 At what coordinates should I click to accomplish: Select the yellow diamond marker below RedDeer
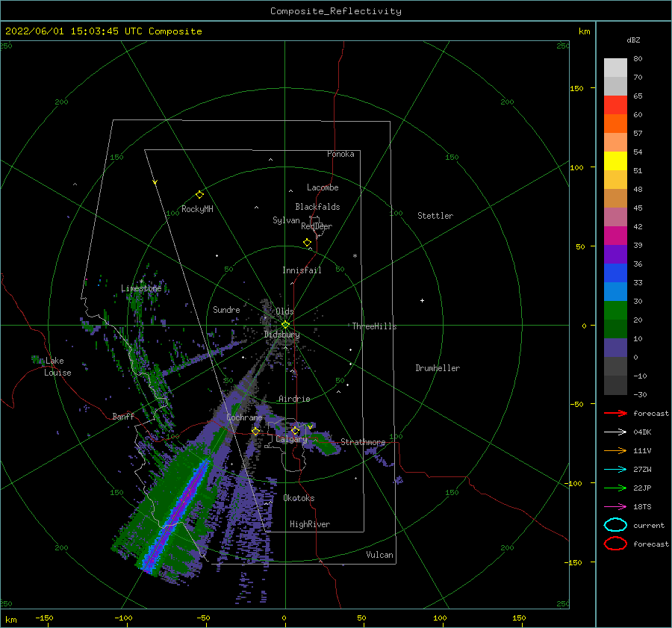[307, 243]
